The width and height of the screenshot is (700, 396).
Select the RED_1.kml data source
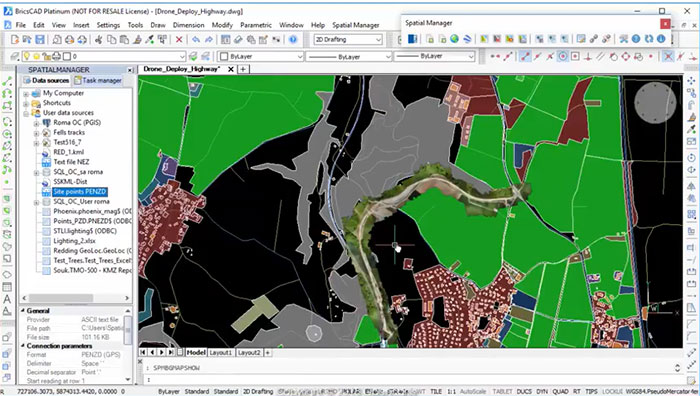[x=68, y=152]
